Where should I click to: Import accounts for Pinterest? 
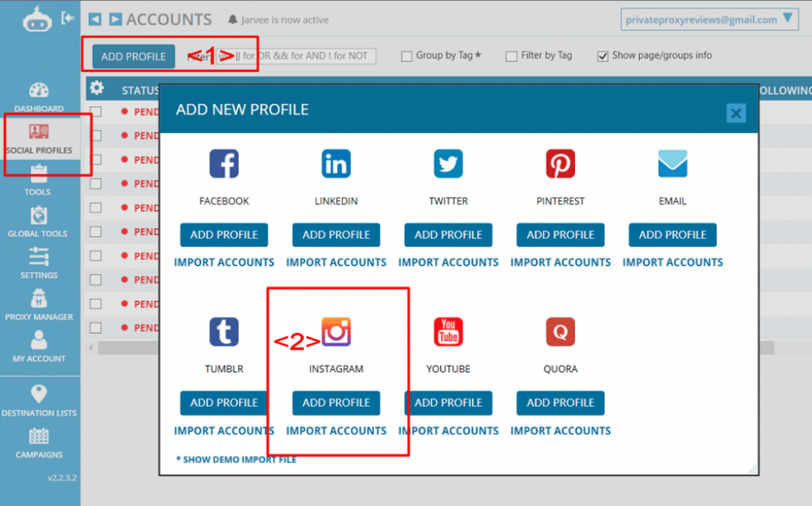[x=561, y=263]
